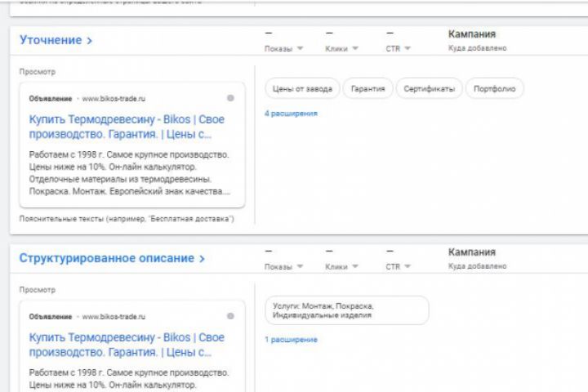
Task: Sort Уточнение section by Показы arrow
Action: click(x=300, y=49)
